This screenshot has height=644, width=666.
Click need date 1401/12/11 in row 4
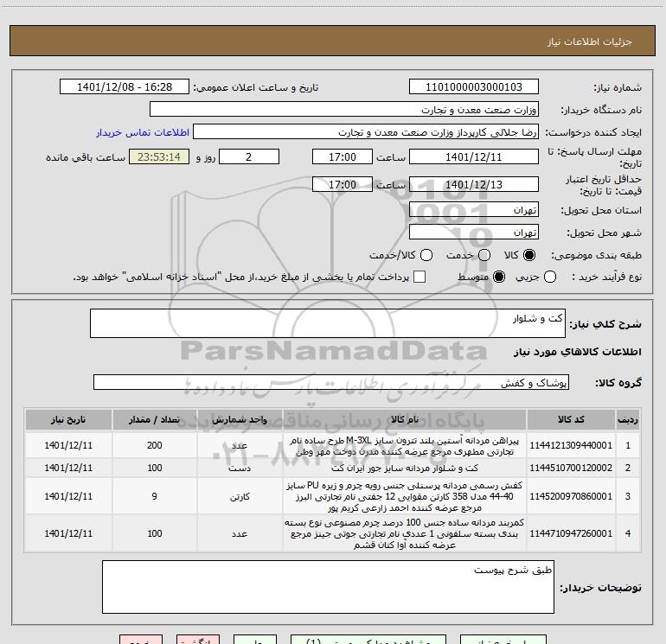(x=68, y=533)
